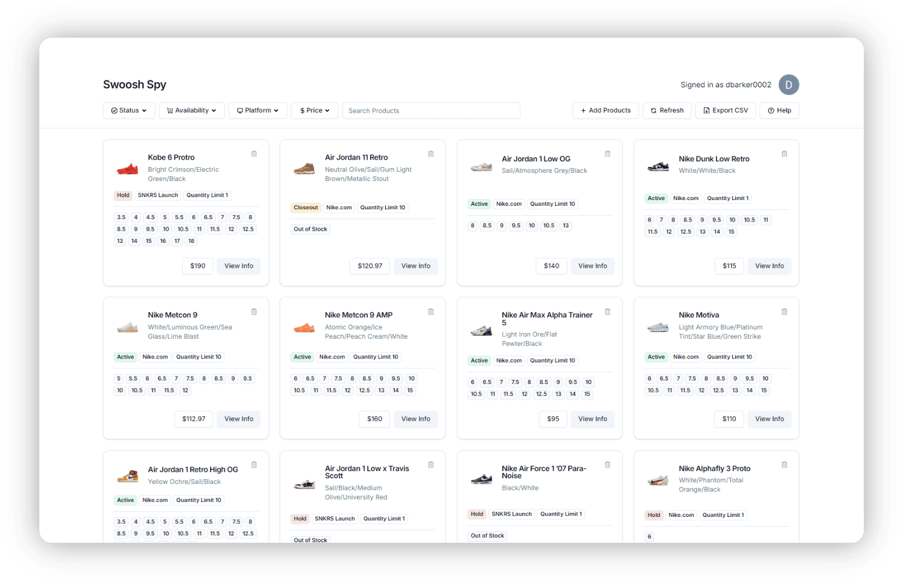Click the $190 price on Kobe 6 Protro
902x588 pixels.
198,266
